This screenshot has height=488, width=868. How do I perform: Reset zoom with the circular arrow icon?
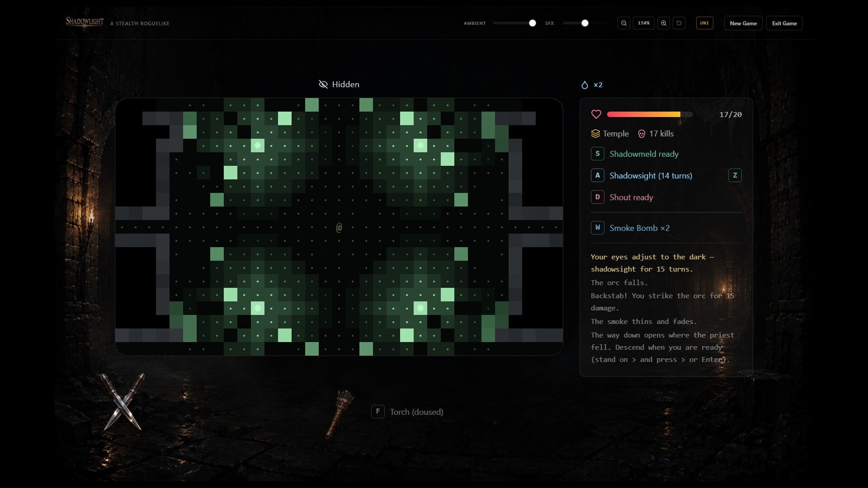coord(679,23)
